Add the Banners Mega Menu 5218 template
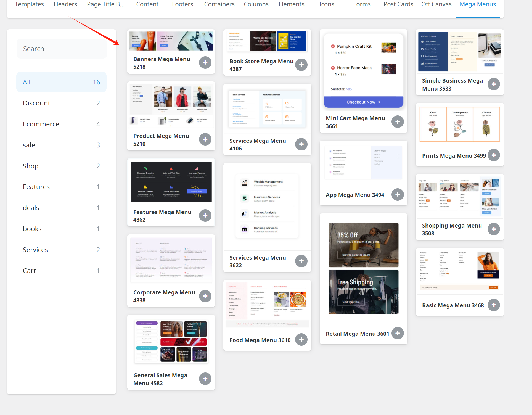The image size is (532, 415). [205, 63]
